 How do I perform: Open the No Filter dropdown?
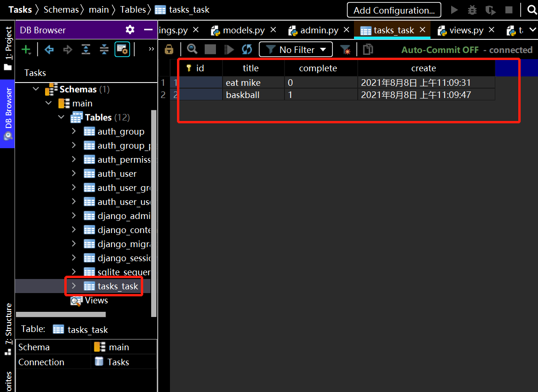point(296,50)
